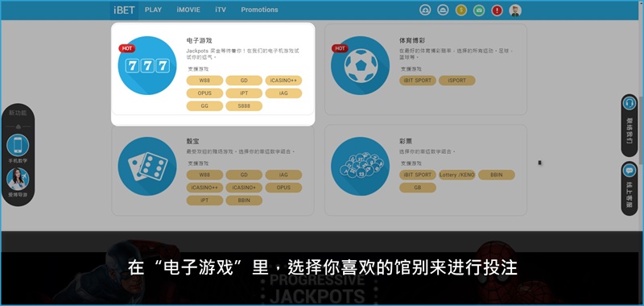The image size is (644, 306).
Task: Click the HOT badge on 体育博彩 card
Action: tap(340, 48)
